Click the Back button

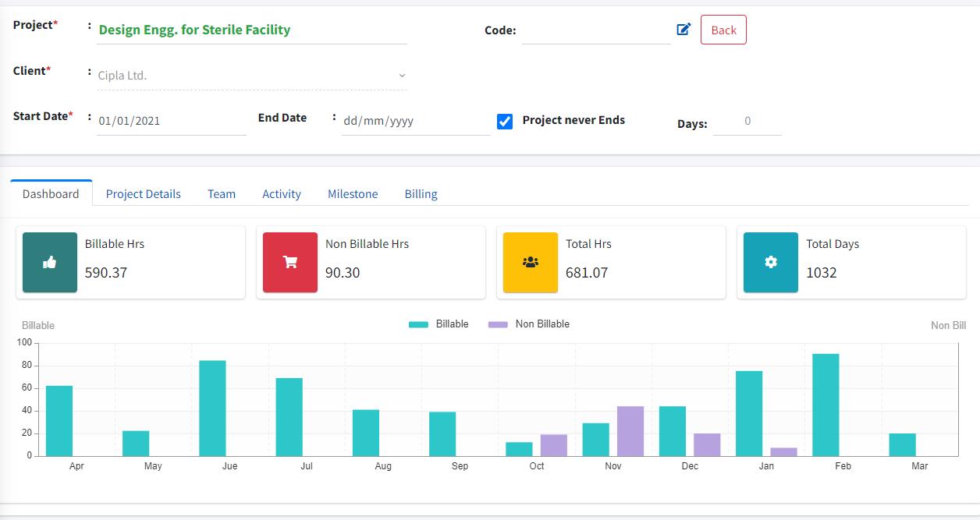pos(723,30)
